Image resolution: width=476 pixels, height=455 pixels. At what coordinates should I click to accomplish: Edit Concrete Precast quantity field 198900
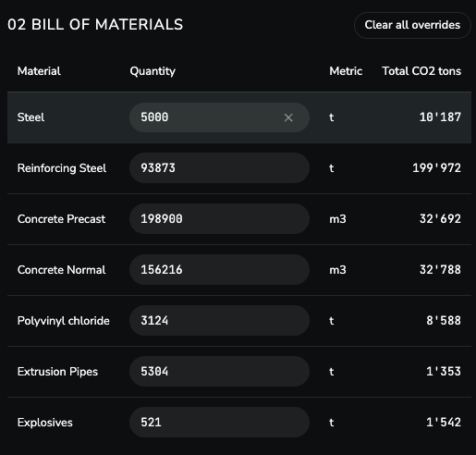pos(219,219)
